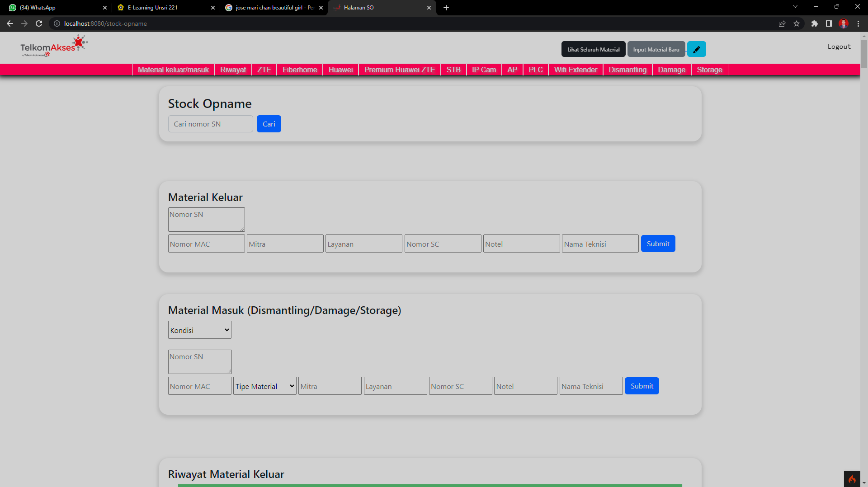The height and width of the screenshot is (487, 868).
Task: Focus Nomor SC field in Material Masuk
Action: pos(461,386)
